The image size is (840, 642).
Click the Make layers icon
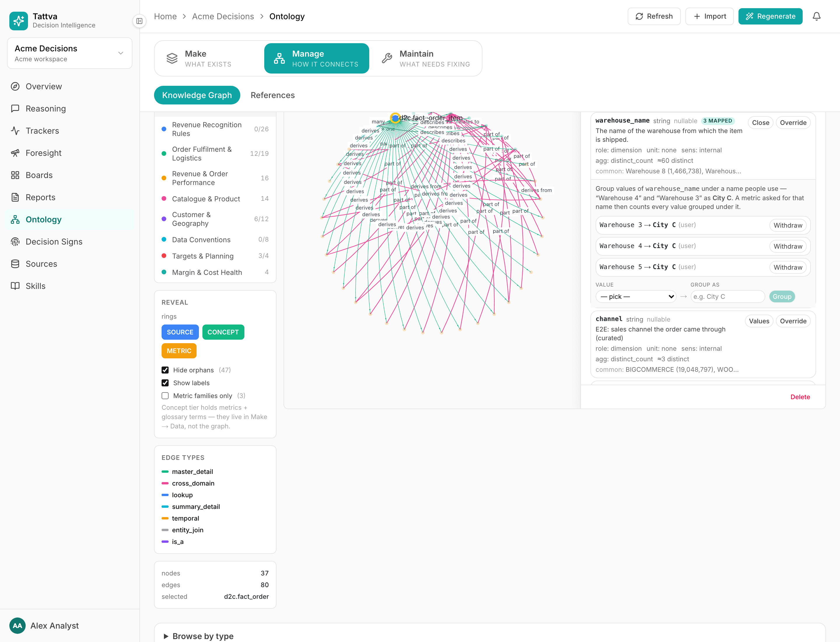point(172,58)
